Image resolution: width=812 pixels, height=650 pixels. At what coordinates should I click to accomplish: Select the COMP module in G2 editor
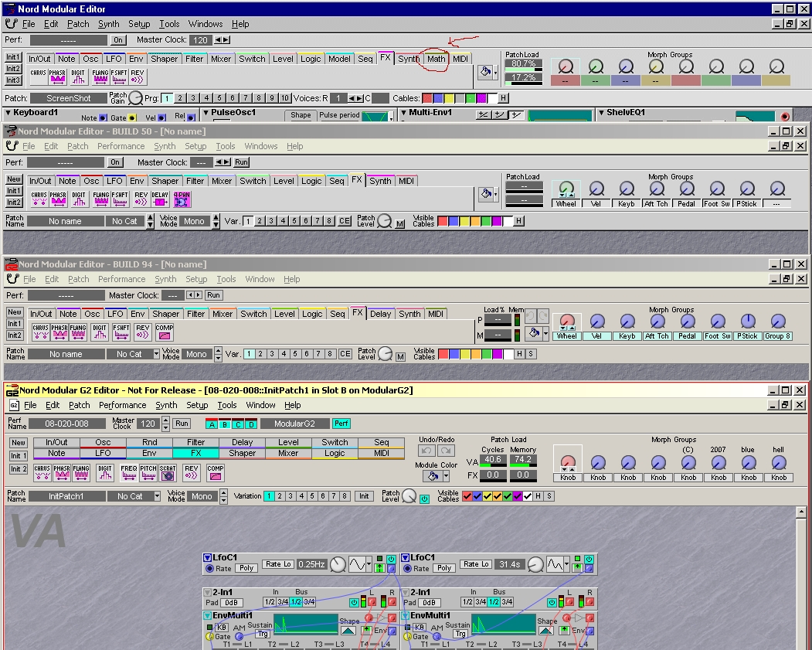216,473
